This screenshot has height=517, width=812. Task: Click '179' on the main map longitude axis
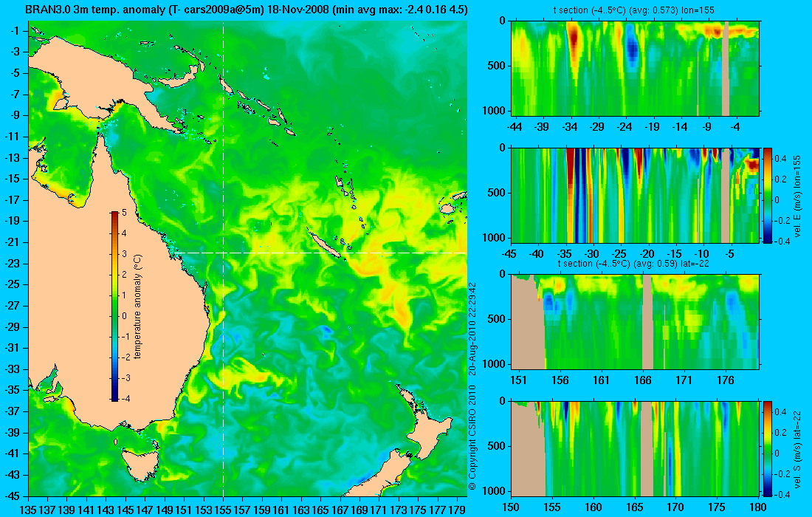click(x=457, y=510)
